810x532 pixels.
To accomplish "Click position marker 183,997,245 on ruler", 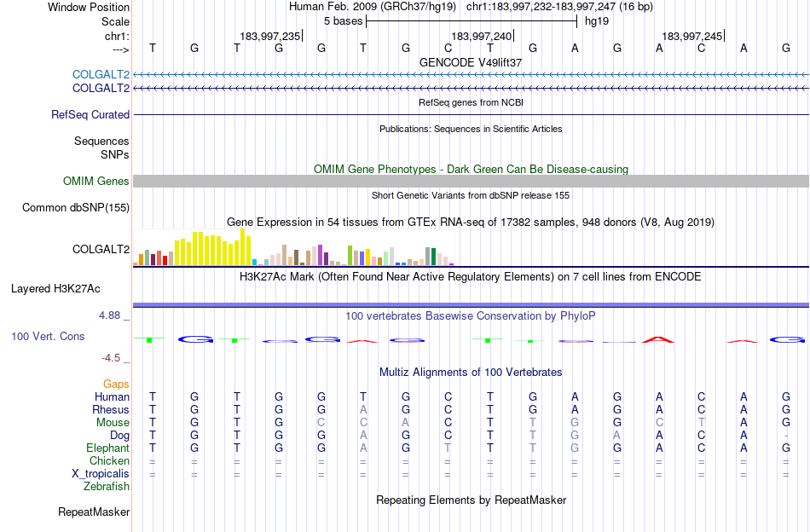I will click(692, 36).
